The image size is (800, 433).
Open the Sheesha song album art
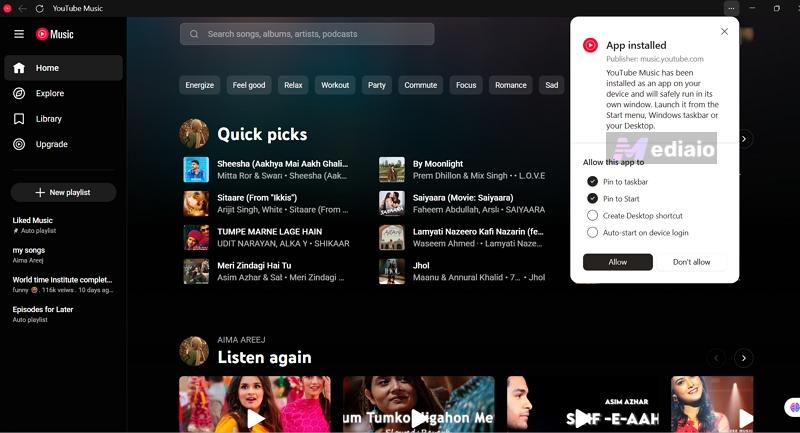196,170
